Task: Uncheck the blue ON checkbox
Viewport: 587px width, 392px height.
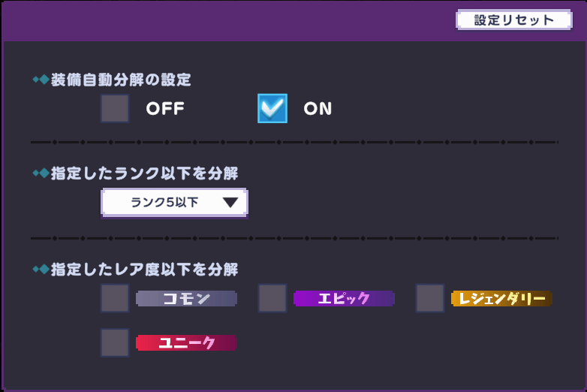Action: point(272,109)
